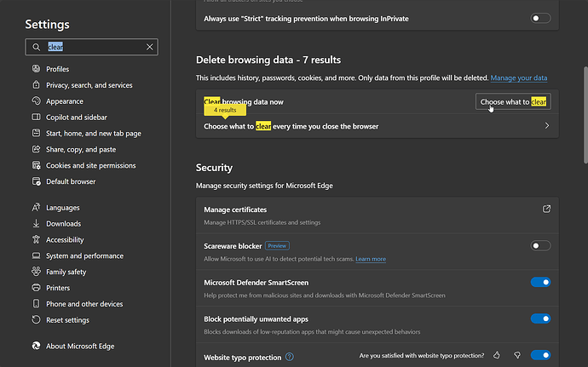
Task: Clear search text with the X icon
Action: [x=150, y=48]
